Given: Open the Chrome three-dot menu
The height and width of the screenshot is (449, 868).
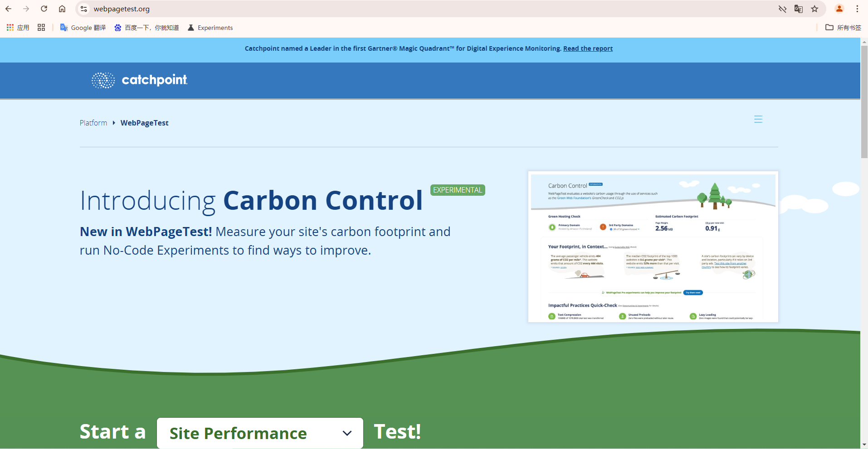Looking at the screenshot, I should (857, 9).
